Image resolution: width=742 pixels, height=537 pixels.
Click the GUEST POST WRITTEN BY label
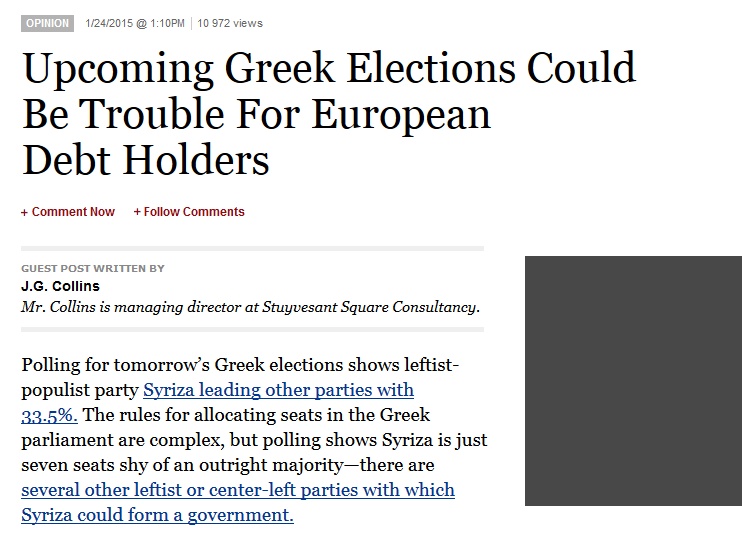[x=93, y=269]
